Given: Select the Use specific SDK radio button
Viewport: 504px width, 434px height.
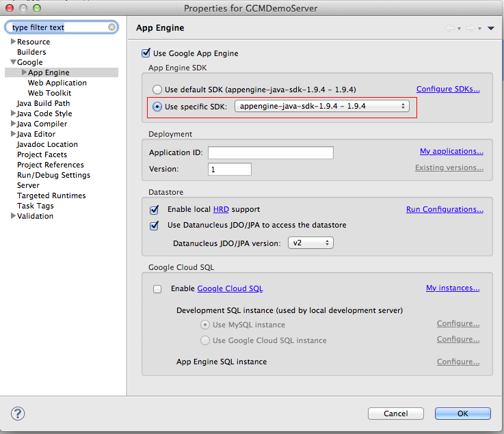Looking at the screenshot, I should click(x=157, y=107).
